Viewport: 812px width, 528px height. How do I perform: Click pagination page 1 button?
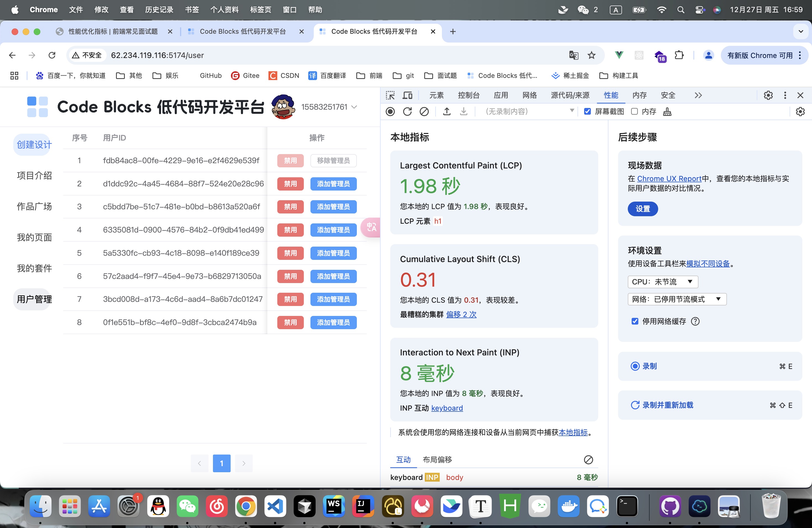[x=222, y=463]
